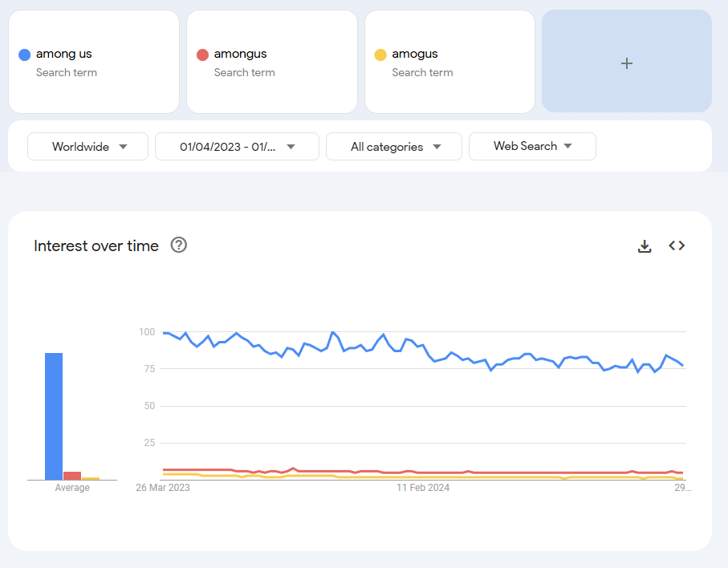Click the Interest over time heading
The image size is (728, 568).
(x=96, y=245)
